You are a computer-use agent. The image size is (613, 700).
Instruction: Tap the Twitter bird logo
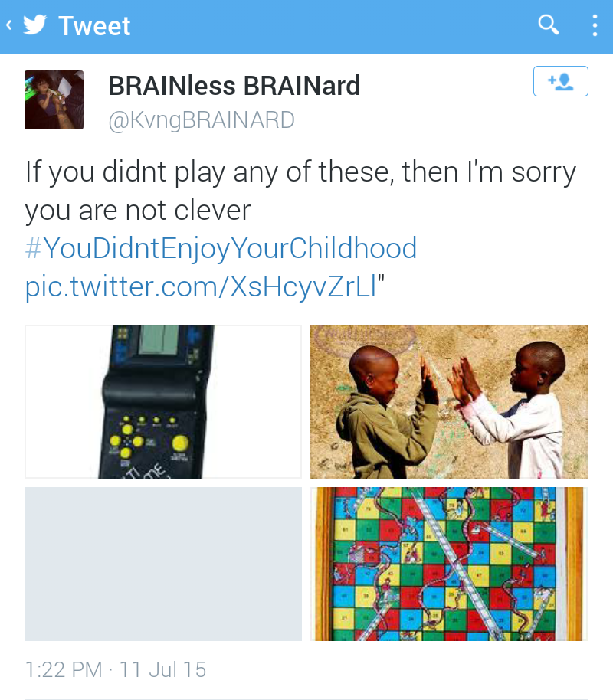(34, 25)
